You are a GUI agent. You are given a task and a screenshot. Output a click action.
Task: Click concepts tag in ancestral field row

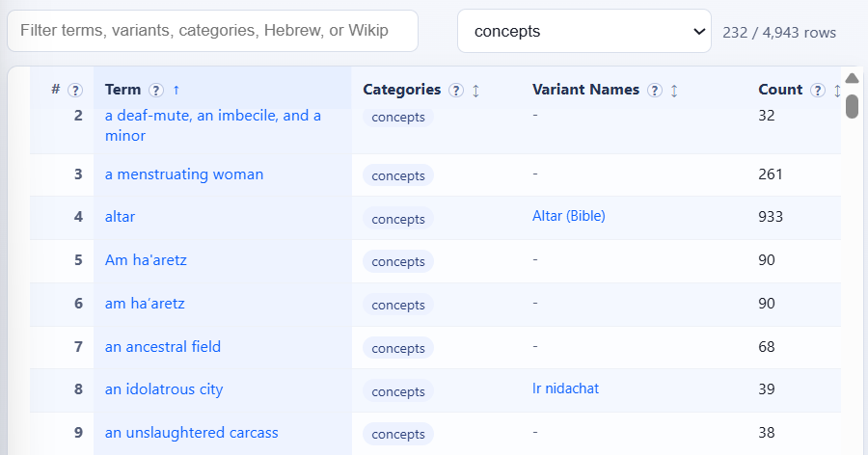tap(398, 348)
